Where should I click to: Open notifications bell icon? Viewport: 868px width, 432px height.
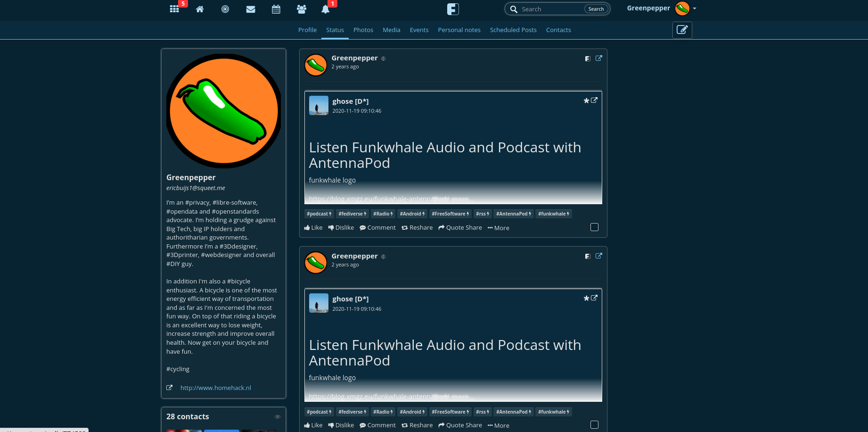pyautogui.click(x=325, y=9)
